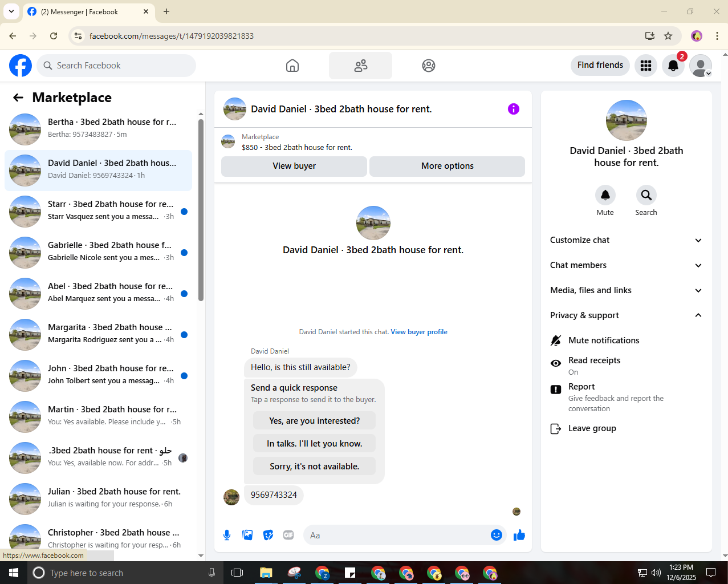Record a voice clip microphone
Image resolution: width=728 pixels, height=584 pixels.
click(227, 535)
